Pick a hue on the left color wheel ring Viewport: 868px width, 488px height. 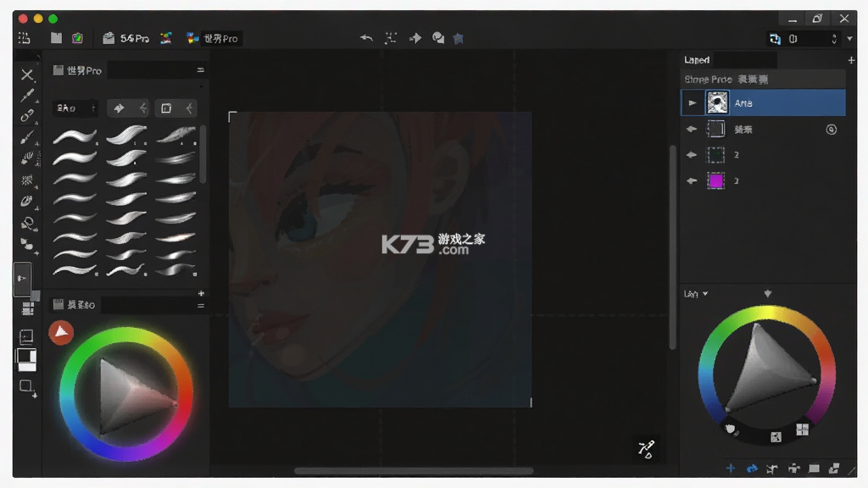(126, 334)
